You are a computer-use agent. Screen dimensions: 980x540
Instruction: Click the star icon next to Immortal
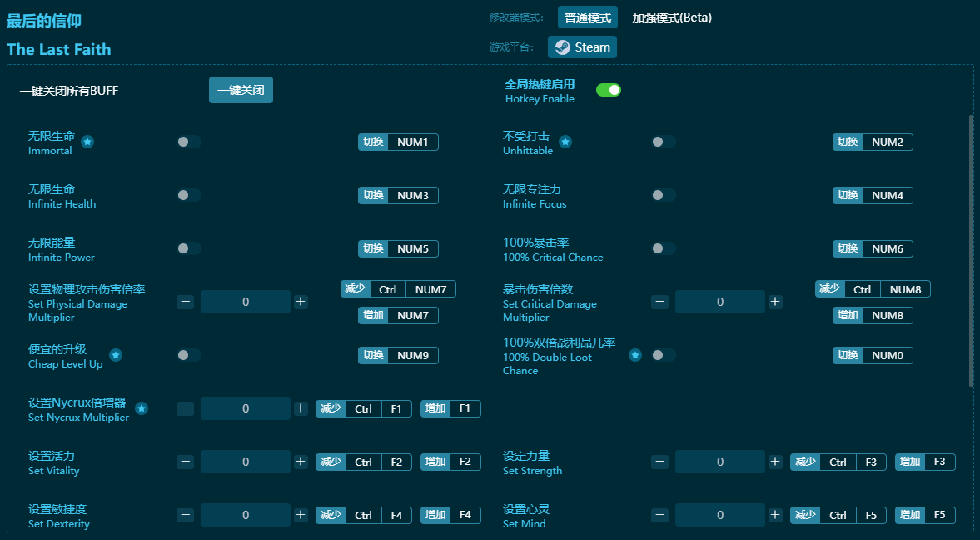pyautogui.click(x=87, y=142)
